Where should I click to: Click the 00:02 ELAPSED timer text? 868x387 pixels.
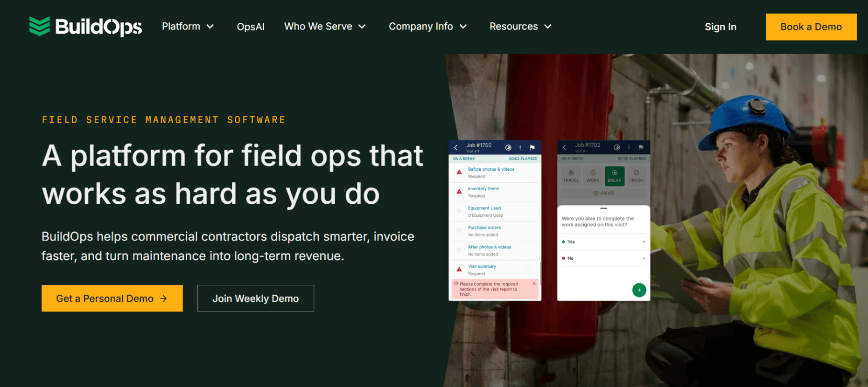pos(523,159)
